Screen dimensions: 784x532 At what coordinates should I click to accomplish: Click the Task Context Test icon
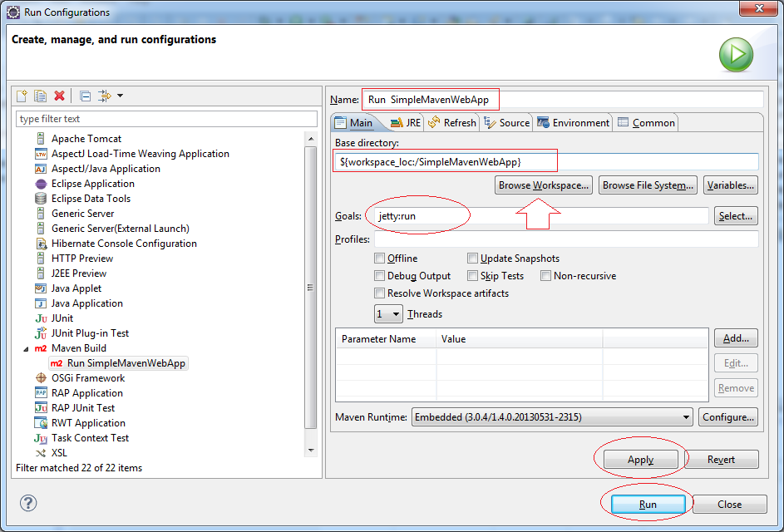pos(41,438)
